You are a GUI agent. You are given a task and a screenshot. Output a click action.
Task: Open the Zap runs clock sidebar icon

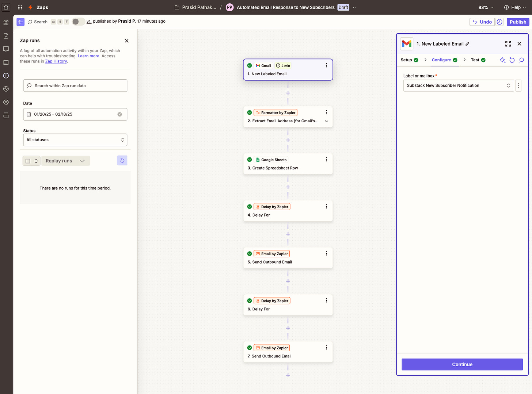6,76
